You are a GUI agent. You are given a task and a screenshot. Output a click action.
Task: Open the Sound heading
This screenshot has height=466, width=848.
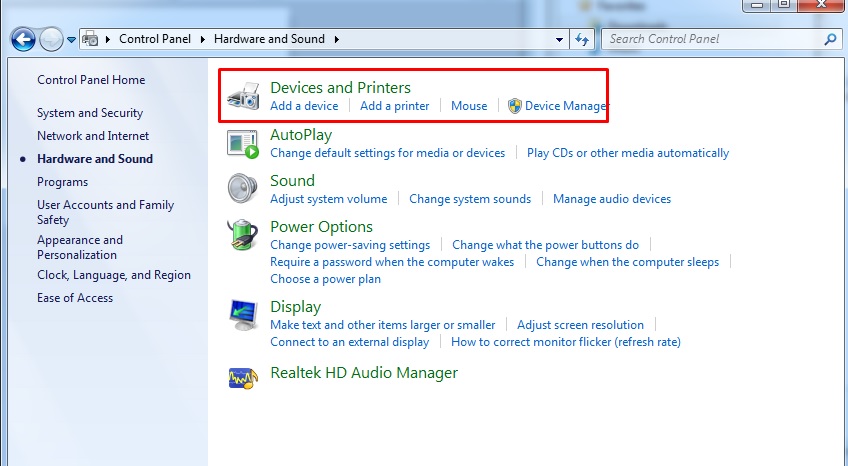pyautogui.click(x=292, y=181)
